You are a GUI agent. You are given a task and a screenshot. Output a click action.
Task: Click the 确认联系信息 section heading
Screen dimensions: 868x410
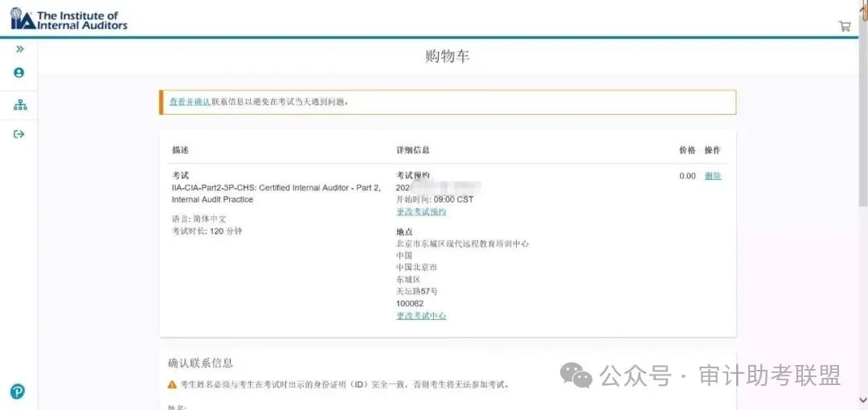201,363
